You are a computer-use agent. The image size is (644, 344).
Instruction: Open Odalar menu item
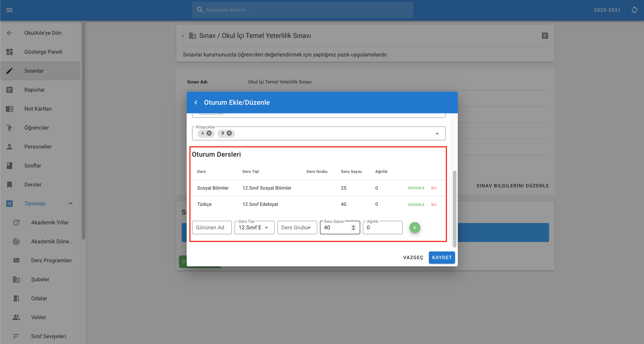pyautogui.click(x=40, y=299)
